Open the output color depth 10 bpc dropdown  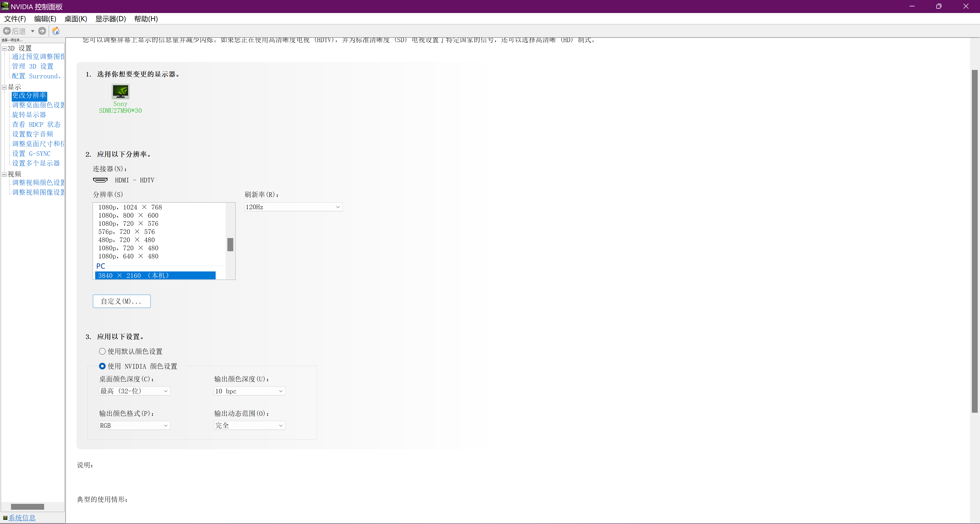(249, 391)
